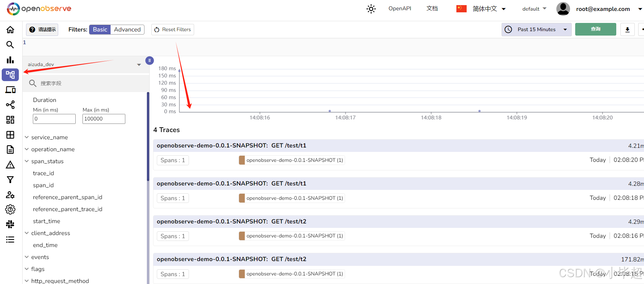Expand the http_request_method field

click(60, 281)
